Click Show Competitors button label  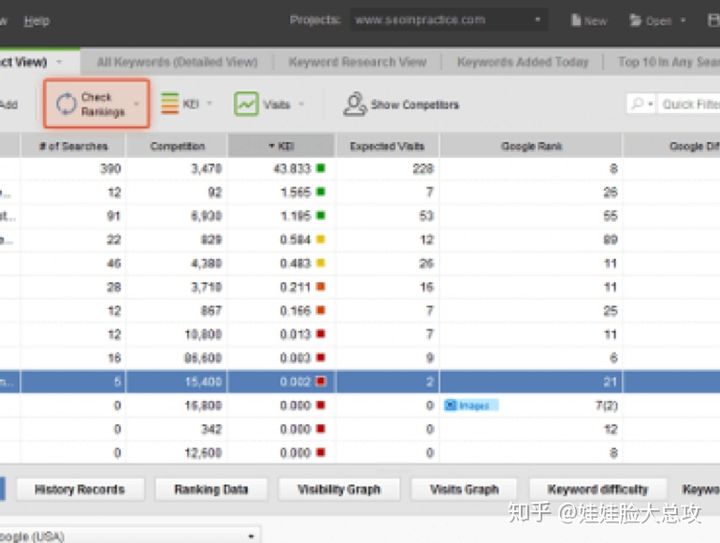click(415, 105)
